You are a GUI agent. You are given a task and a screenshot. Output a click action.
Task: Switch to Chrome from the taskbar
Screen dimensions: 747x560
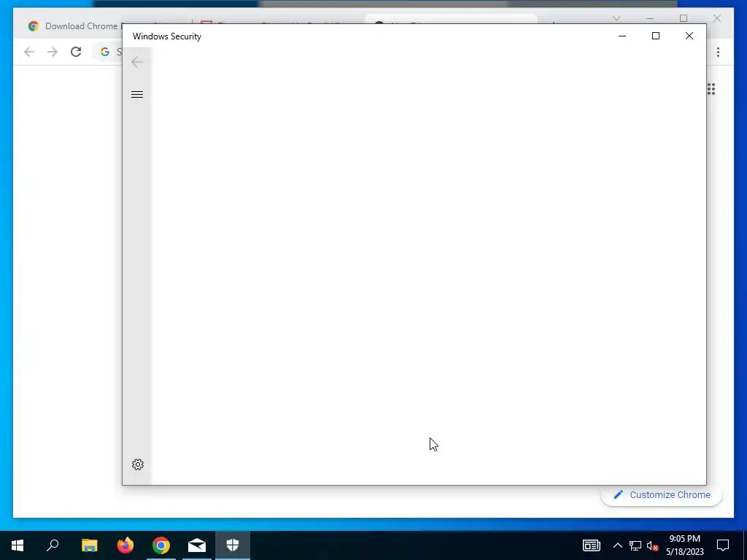point(161,545)
